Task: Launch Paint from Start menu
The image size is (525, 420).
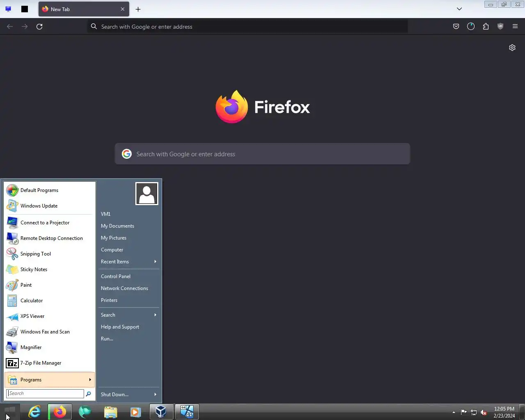Action: 50,285
